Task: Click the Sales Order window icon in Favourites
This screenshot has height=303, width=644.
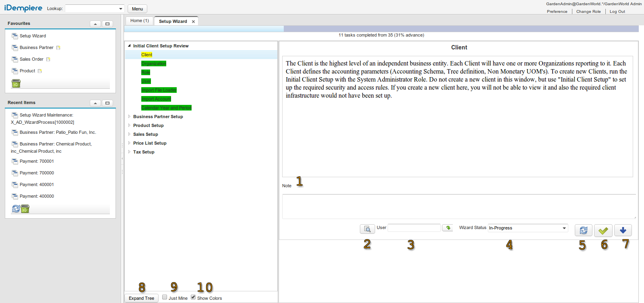Action: pyautogui.click(x=14, y=59)
